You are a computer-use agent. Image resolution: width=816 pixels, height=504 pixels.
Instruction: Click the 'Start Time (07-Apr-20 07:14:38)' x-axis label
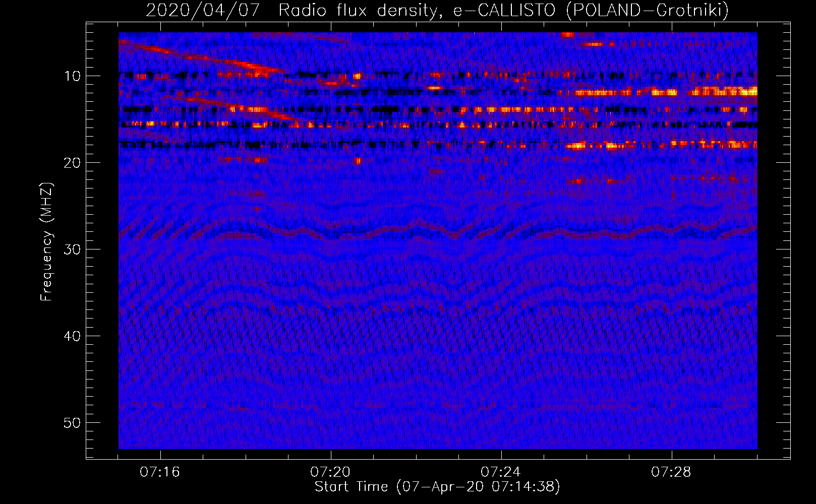(437, 487)
